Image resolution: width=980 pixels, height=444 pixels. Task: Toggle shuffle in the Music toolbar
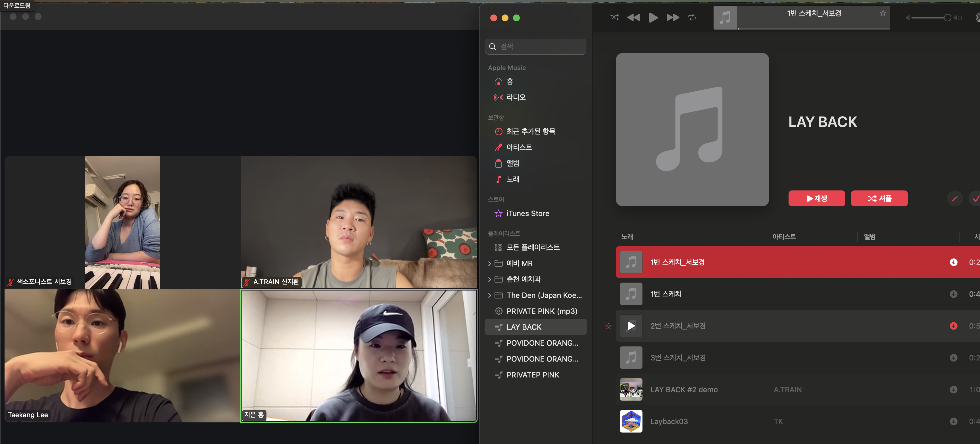pos(614,18)
